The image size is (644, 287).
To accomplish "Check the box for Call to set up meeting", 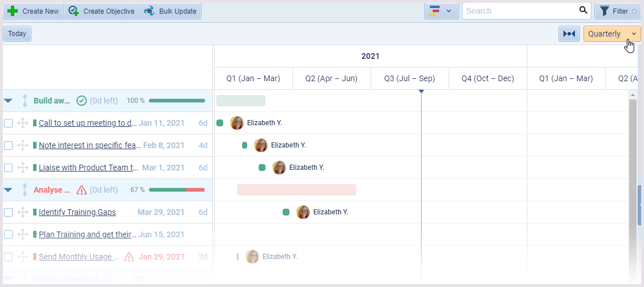I will coord(9,123).
